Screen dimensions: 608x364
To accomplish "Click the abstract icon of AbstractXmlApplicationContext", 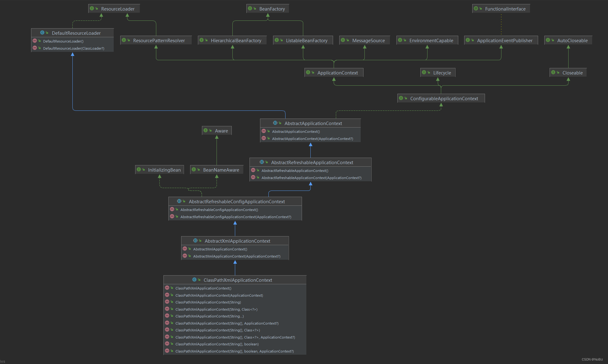I will pyautogui.click(x=195, y=241).
